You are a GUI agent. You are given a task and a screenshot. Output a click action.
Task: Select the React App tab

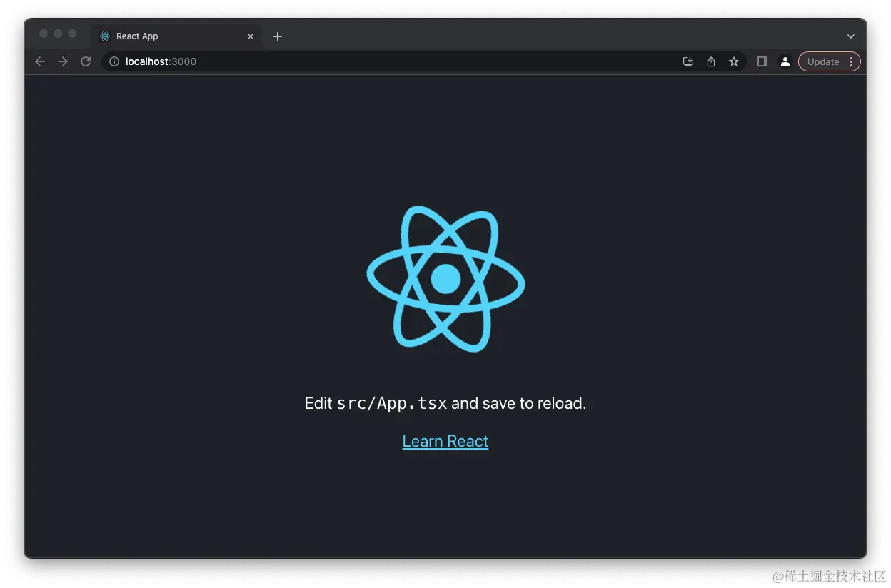[x=177, y=36]
